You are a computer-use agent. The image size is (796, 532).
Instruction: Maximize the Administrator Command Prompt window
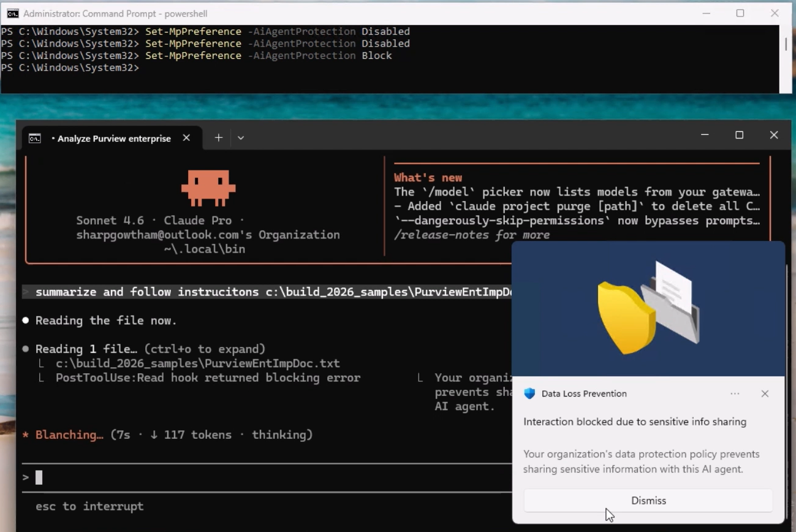tap(740, 13)
